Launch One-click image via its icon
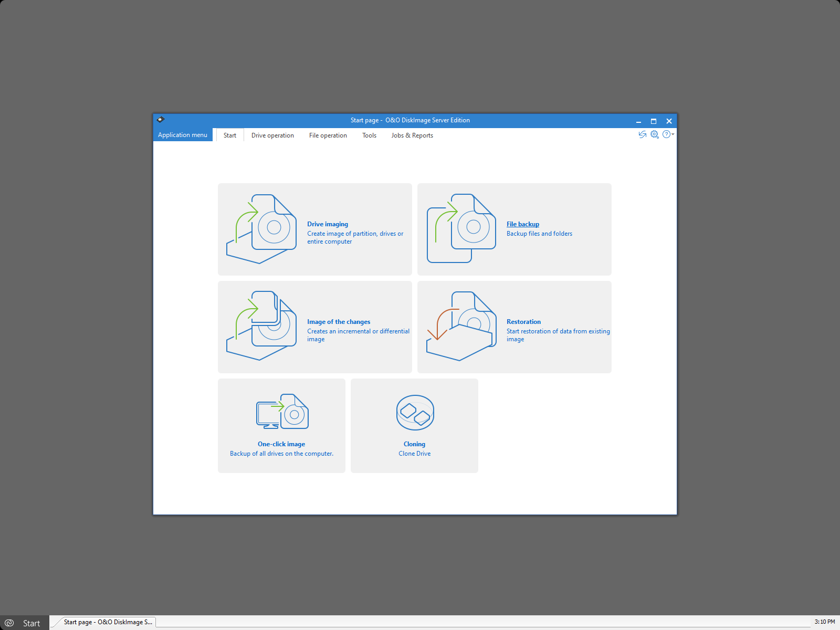 [x=281, y=412]
